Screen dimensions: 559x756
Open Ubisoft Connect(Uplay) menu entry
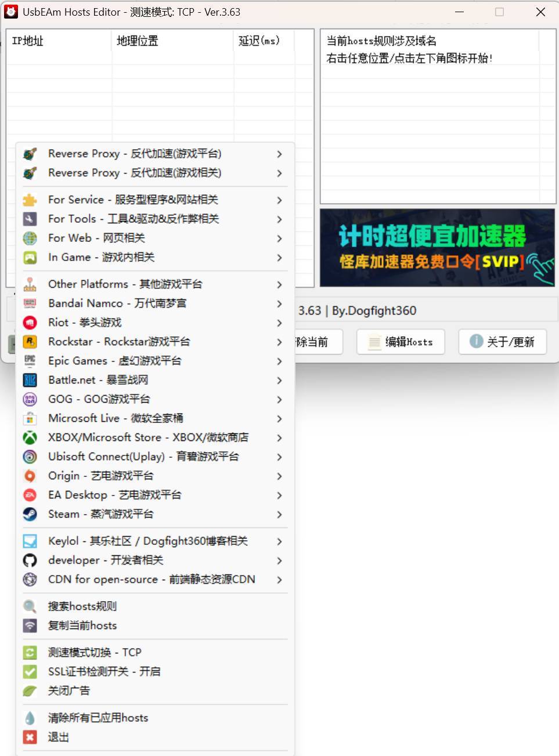(155, 457)
